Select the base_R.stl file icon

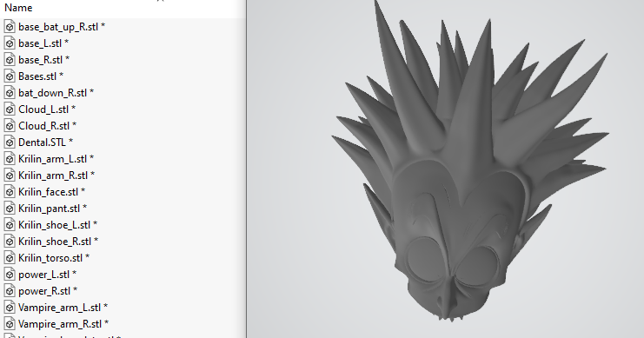[10, 60]
